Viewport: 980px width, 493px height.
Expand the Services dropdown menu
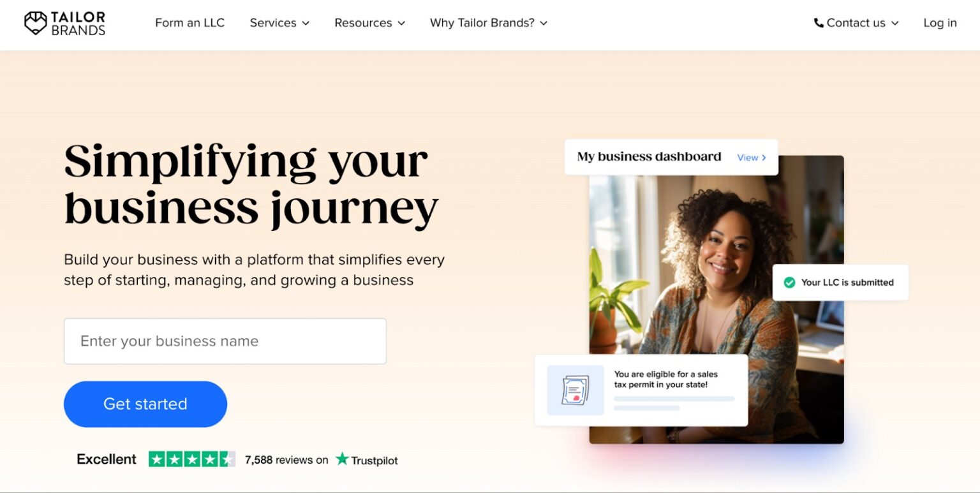coord(279,23)
